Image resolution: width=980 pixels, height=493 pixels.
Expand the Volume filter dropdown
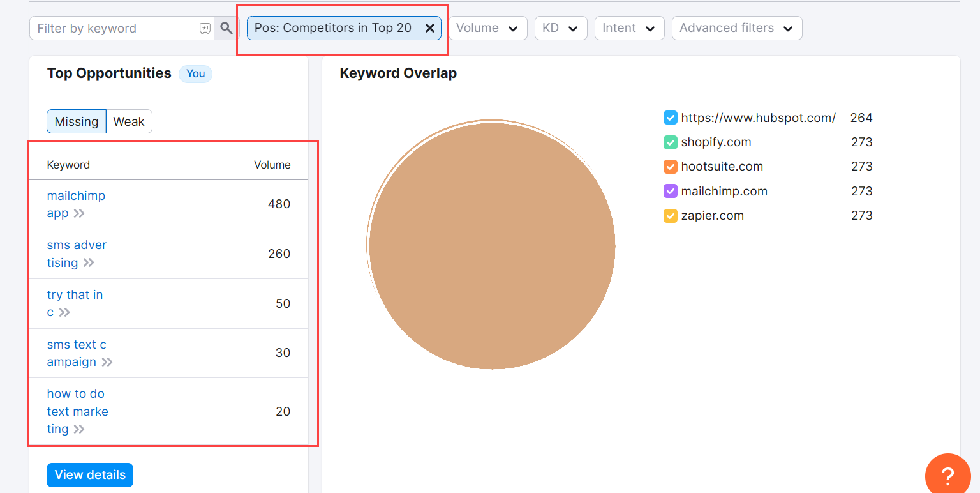click(487, 28)
